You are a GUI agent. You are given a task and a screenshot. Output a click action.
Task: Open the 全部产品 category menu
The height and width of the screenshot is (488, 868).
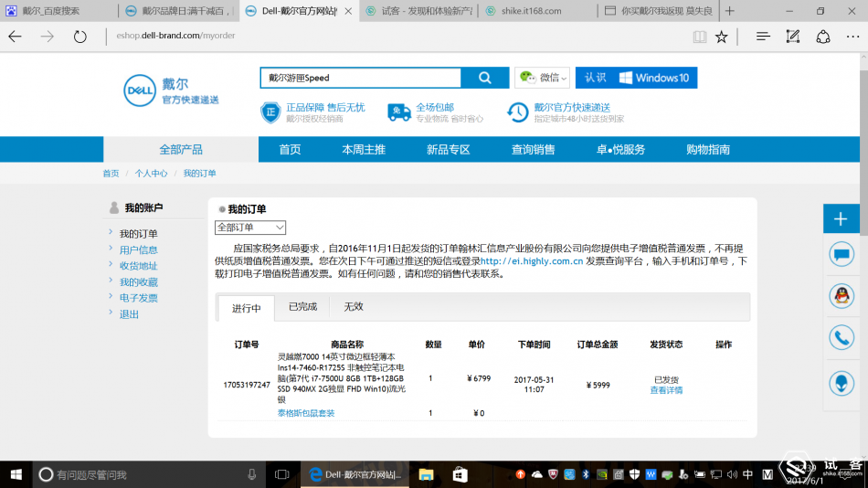[181, 150]
